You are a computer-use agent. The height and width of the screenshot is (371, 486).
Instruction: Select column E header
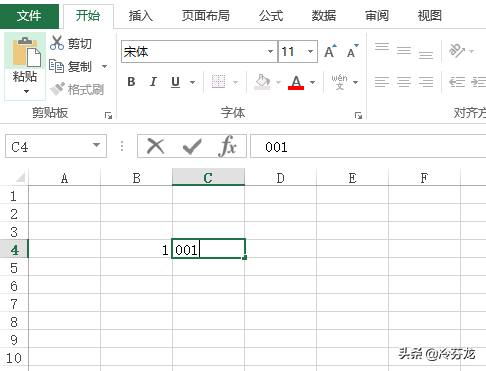(352, 177)
